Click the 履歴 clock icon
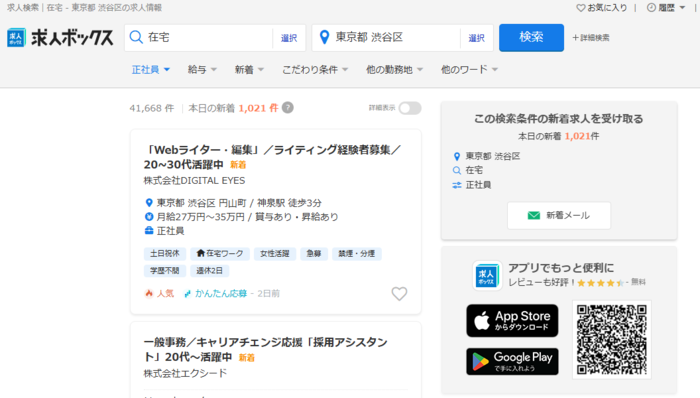The height and width of the screenshot is (398, 700). [651, 8]
